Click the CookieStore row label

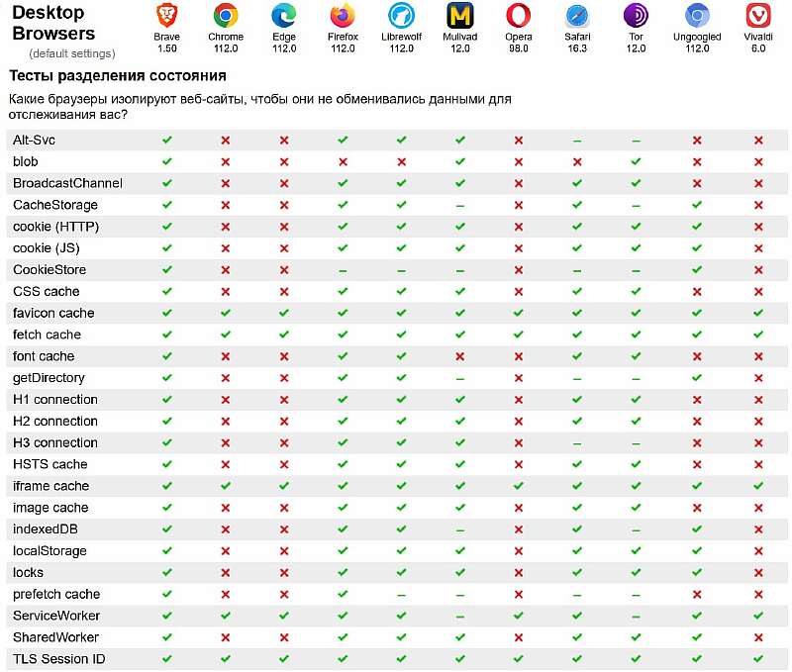click(49, 270)
